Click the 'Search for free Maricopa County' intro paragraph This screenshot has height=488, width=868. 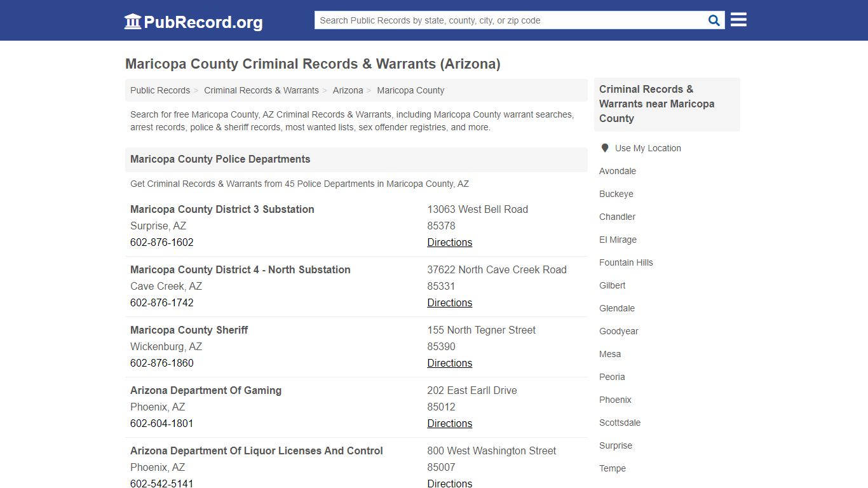[352, 121]
